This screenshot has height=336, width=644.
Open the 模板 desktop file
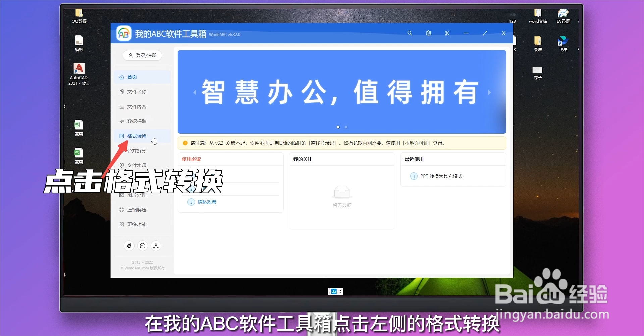click(x=79, y=44)
